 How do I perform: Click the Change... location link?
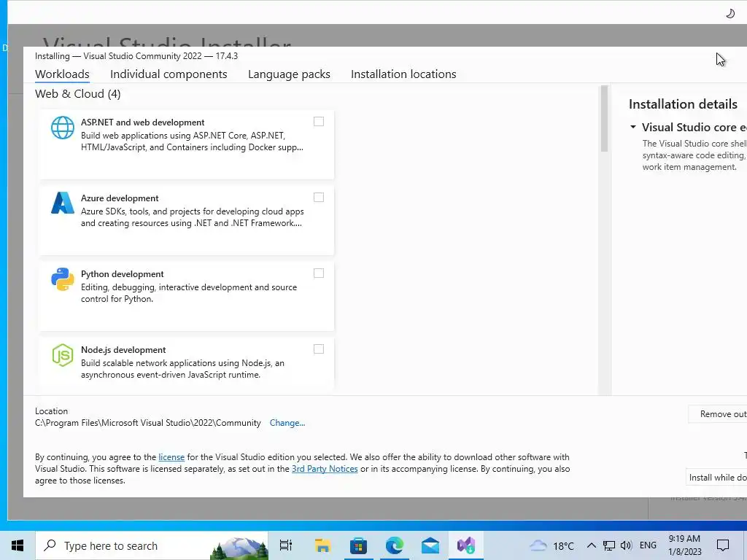coord(287,423)
